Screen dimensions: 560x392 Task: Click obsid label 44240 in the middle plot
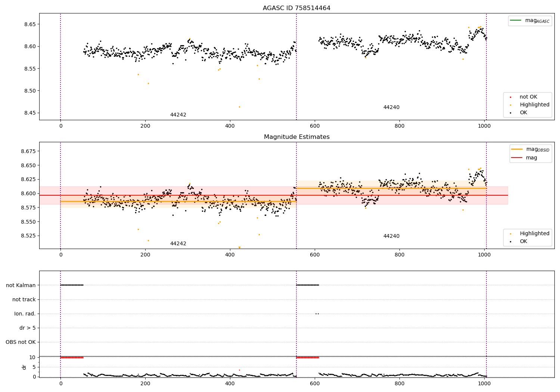391,236
